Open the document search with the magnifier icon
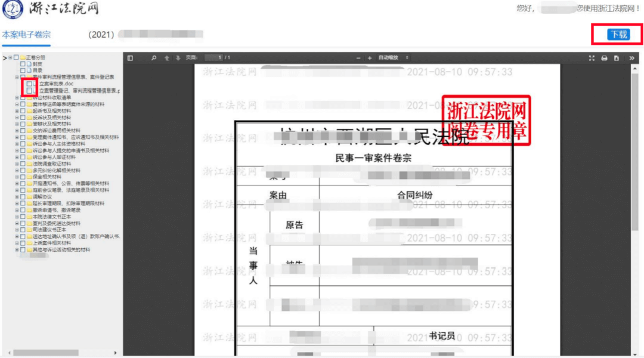644x358 pixels. pyautogui.click(x=154, y=58)
